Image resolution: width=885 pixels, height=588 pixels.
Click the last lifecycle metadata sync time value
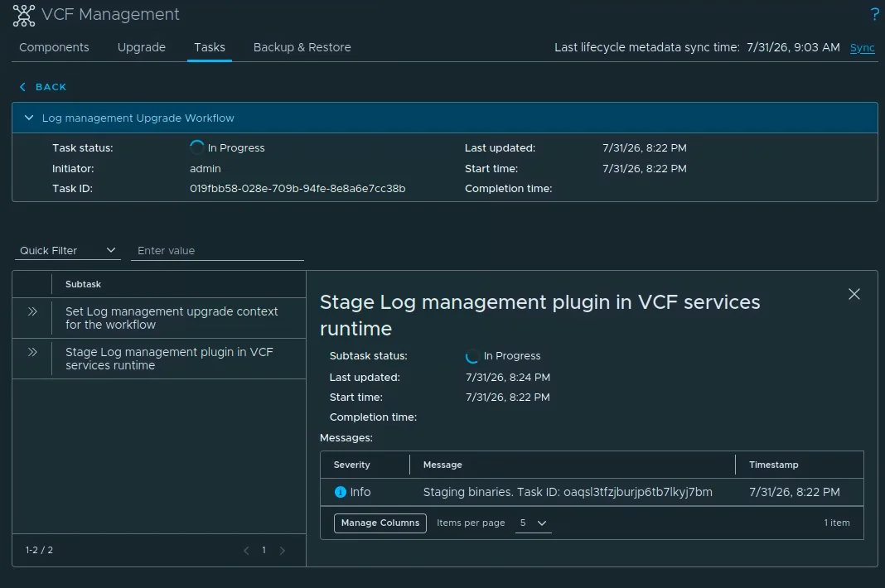[x=793, y=47]
